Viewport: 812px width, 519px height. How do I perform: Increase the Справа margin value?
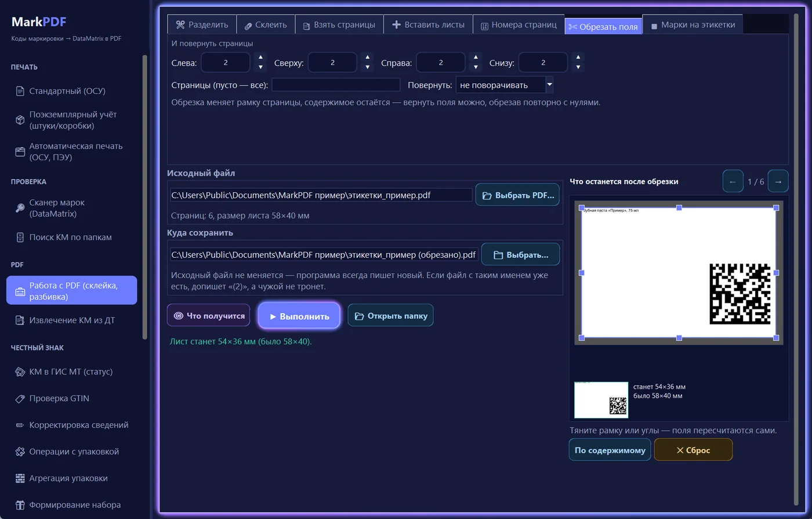click(x=476, y=57)
